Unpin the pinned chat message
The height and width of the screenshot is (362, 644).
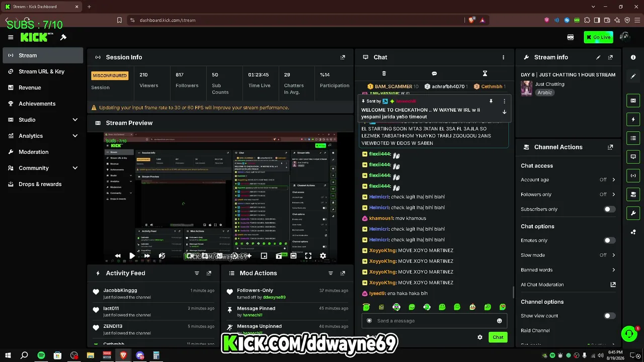click(491, 101)
